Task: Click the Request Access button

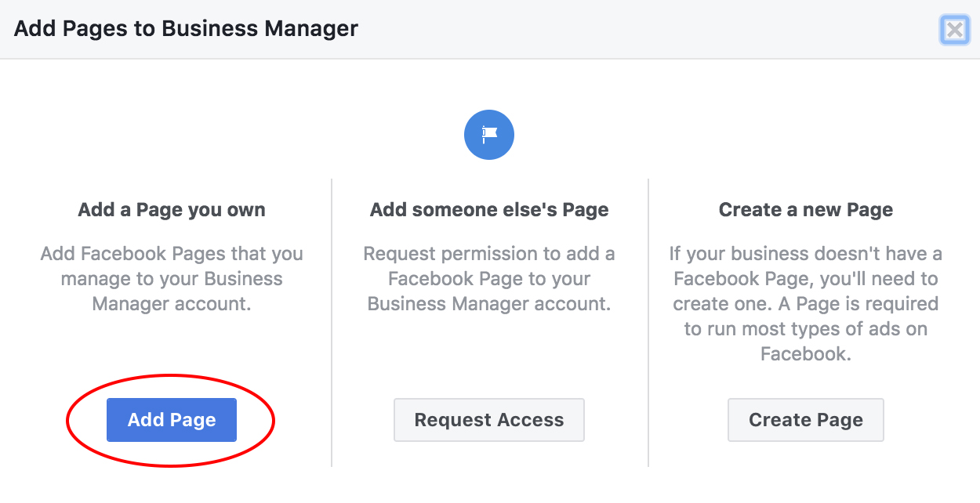Action: [489, 420]
